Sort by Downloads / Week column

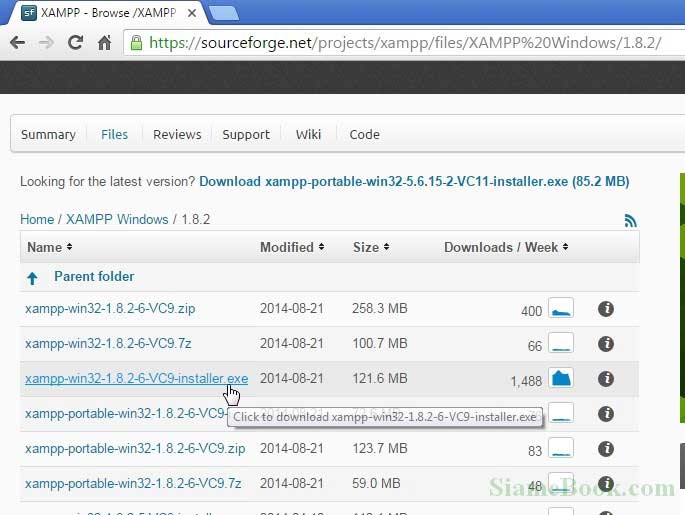coord(506,247)
